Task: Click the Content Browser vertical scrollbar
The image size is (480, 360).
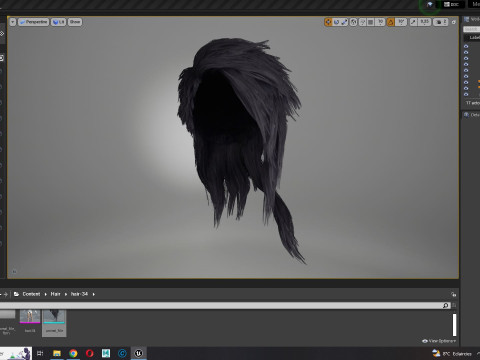Action: pyautogui.click(x=454, y=324)
